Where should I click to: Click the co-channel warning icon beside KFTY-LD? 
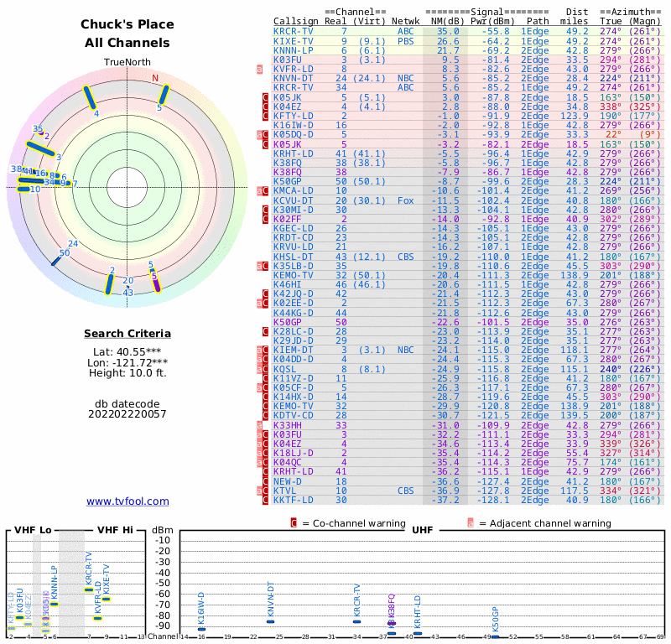click(x=265, y=116)
